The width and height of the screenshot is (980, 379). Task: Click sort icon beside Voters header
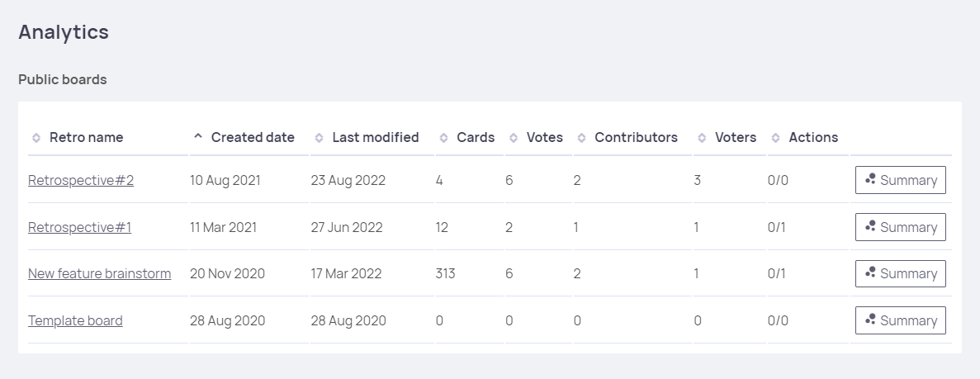point(702,138)
